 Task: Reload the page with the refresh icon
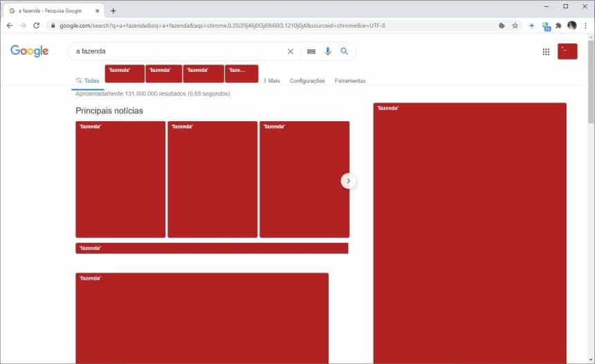(37, 26)
